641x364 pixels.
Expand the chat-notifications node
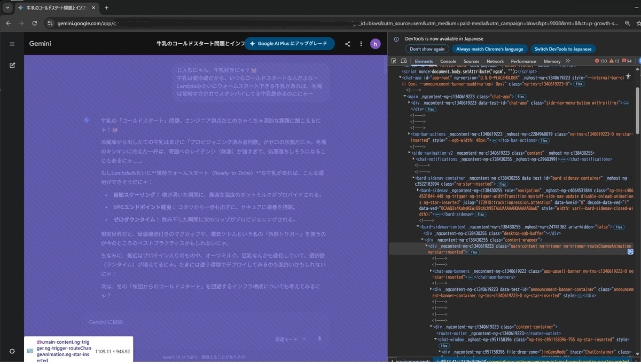[x=413, y=159]
